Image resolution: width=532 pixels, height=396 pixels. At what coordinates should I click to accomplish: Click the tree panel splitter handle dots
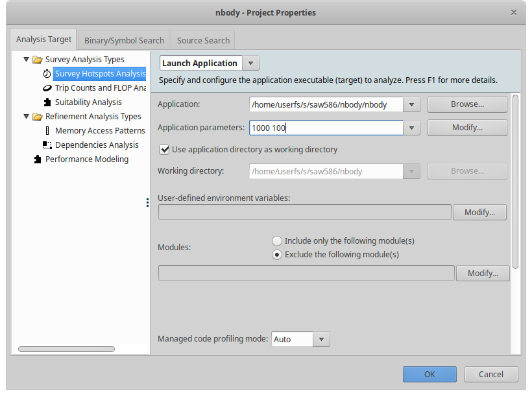147,202
